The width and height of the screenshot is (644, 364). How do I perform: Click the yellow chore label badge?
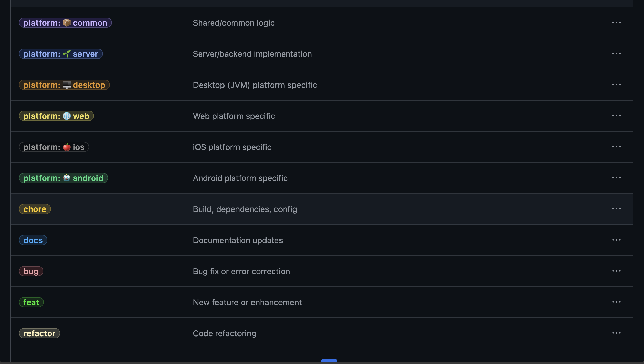[35, 209]
